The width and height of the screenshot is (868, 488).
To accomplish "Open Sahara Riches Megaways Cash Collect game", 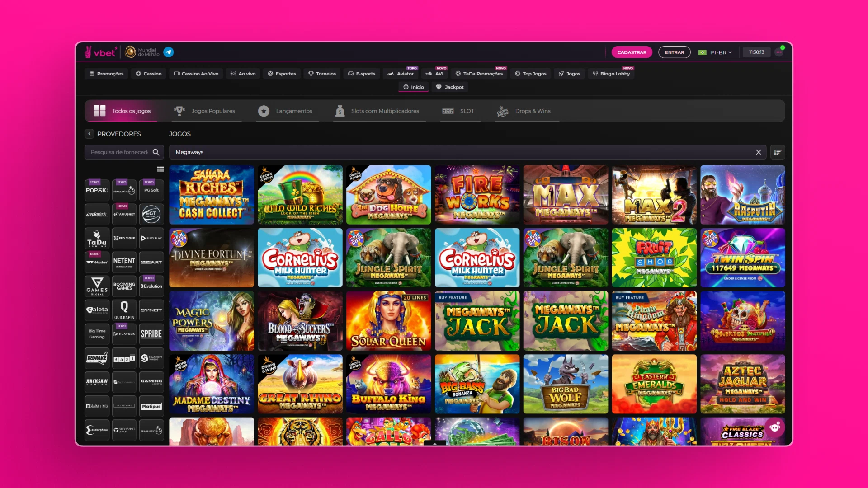I will click(212, 195).
